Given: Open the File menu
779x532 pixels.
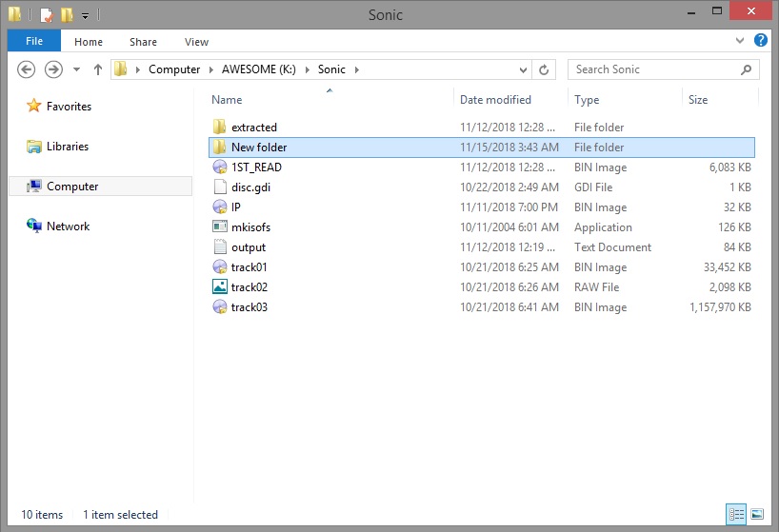Looking at the screenshot, I should click(x=34, y=41).
